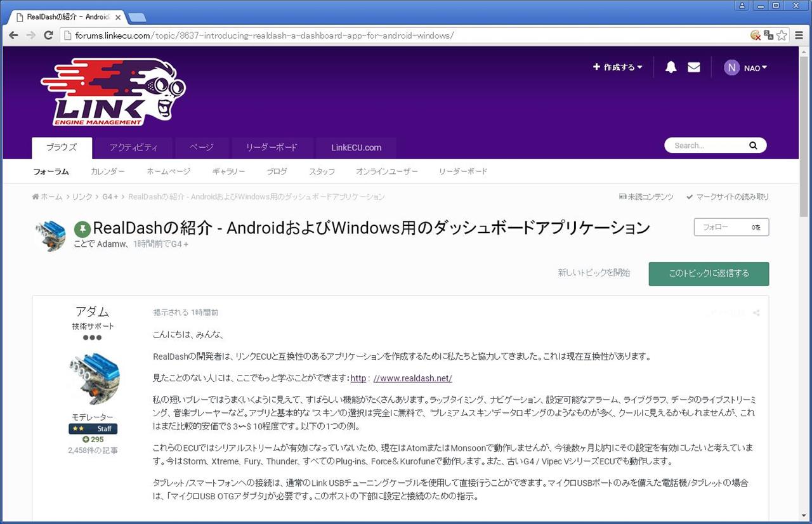Click the post share icon
Screen dimensions: 812x524
756,313
